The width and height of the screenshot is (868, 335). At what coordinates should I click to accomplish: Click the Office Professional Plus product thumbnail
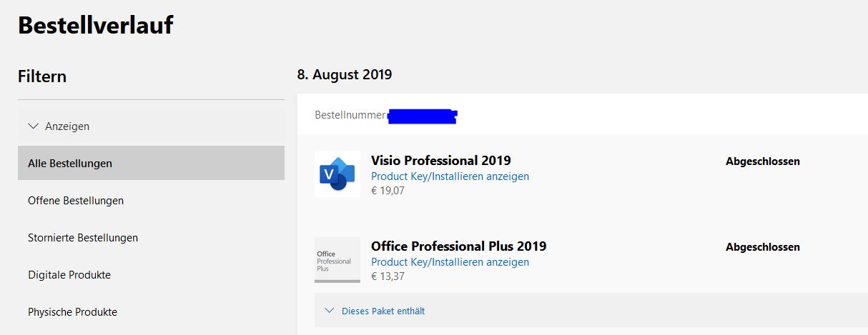coord(337,260)
